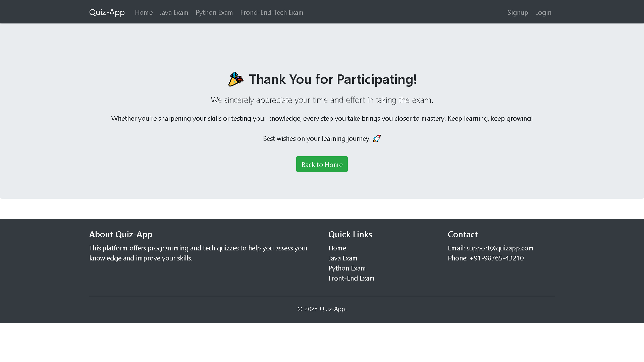Image resolution: width=644 pixels, height=362 pixels.
Task: Go to Home in the navbar
Action: [144, 12]
